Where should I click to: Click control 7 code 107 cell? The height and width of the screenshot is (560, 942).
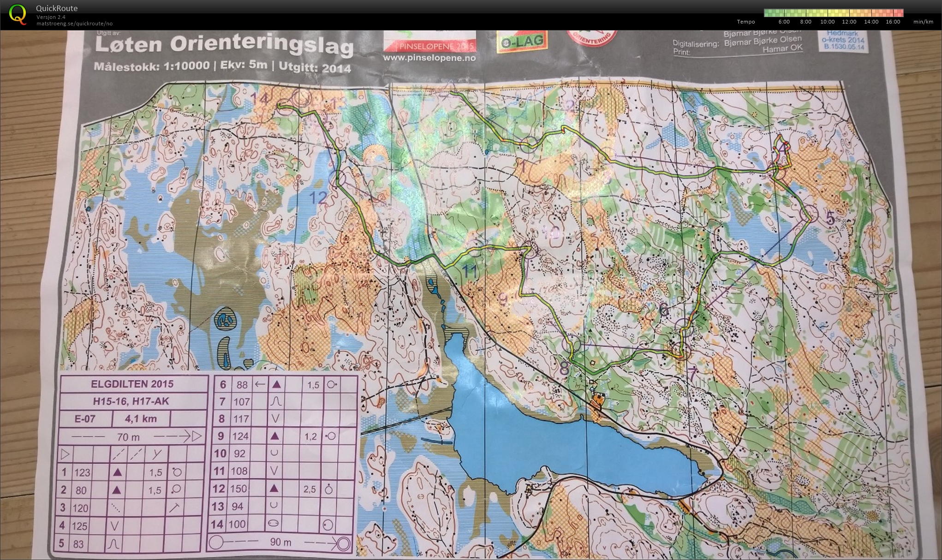click(242, 402)
